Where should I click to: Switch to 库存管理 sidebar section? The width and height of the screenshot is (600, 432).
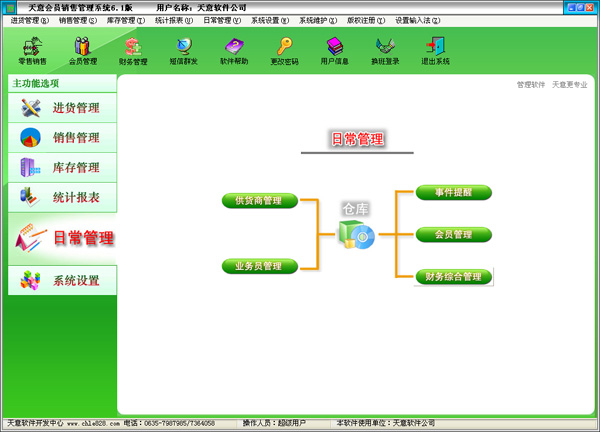[61, 167]
